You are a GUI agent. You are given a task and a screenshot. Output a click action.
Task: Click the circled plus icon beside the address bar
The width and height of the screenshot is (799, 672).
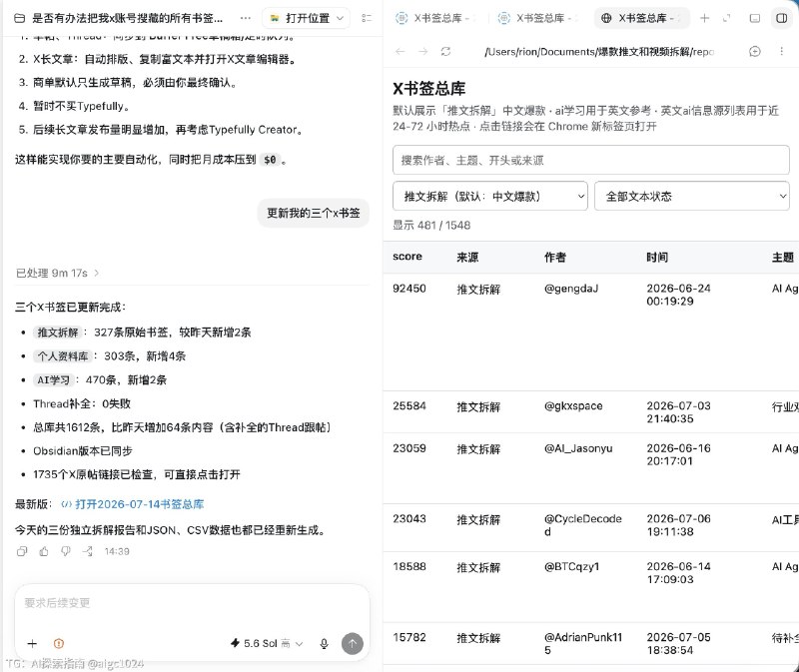point(755,52)
